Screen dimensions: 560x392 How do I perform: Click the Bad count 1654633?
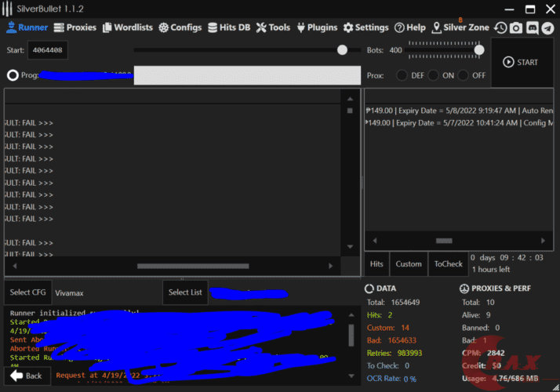(402, 340)
